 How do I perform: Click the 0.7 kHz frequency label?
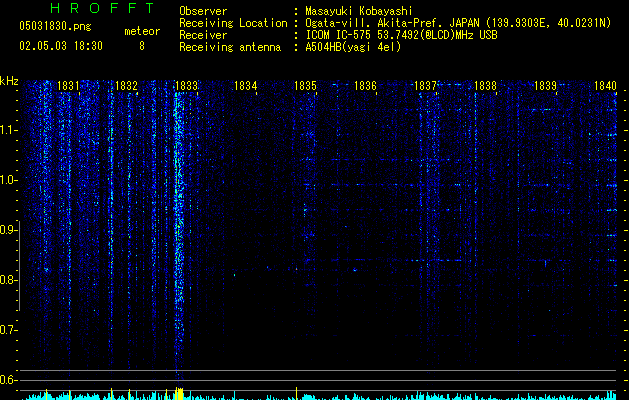(8, 330)
